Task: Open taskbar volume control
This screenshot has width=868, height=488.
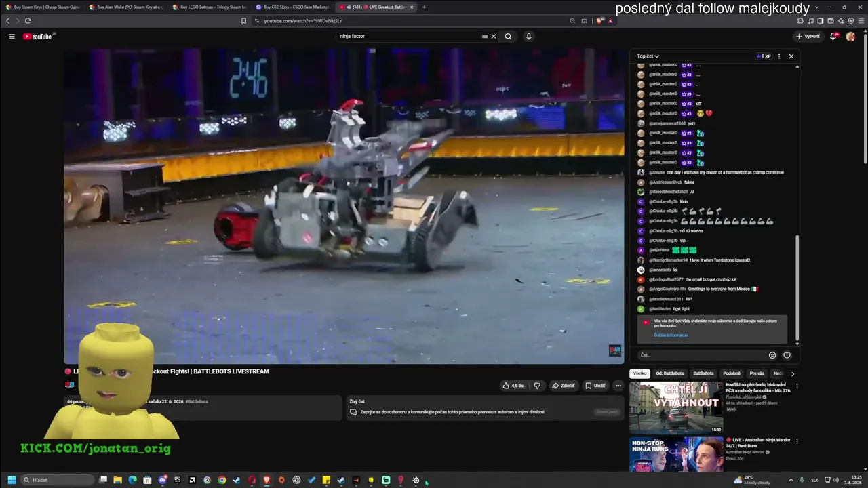Action: click(835, 480)
